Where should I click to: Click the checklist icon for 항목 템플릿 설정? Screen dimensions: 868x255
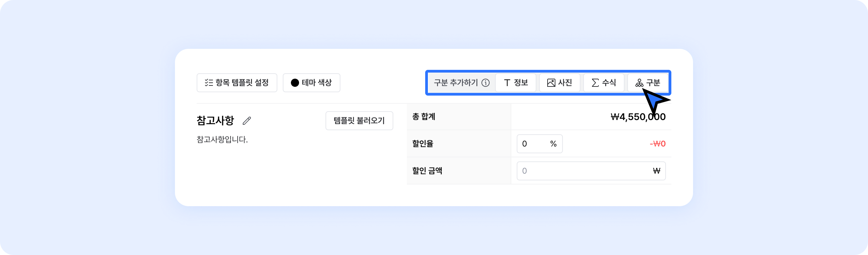pyautogui.click(x=209, y=83)
